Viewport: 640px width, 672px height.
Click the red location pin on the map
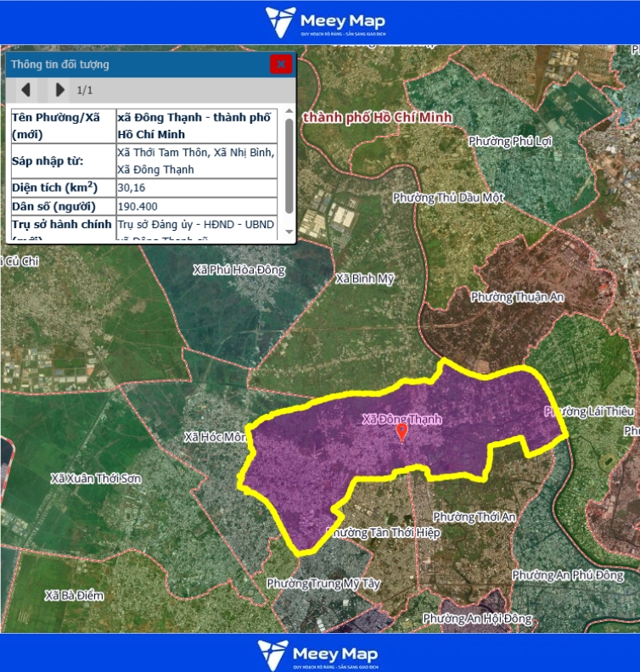402,433
